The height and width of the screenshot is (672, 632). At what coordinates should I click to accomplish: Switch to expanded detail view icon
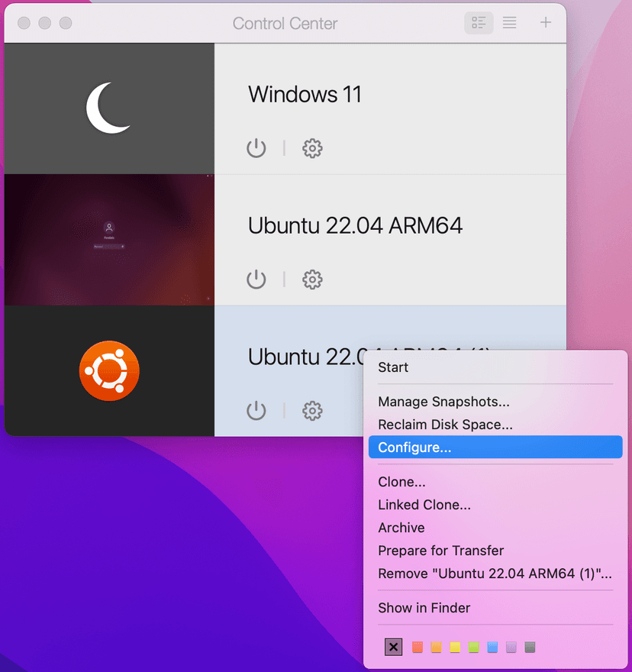click(x=479, y=23)
